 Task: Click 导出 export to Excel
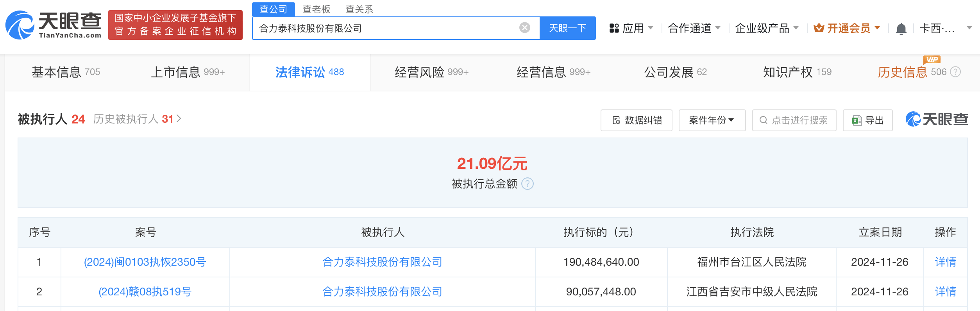(x=868, y=120)
